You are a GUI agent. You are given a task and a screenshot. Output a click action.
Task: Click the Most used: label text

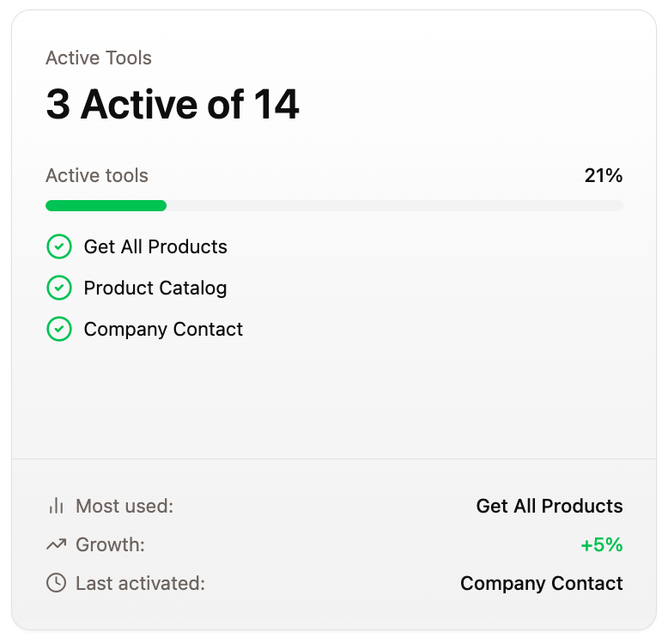(x=124, y=506)
